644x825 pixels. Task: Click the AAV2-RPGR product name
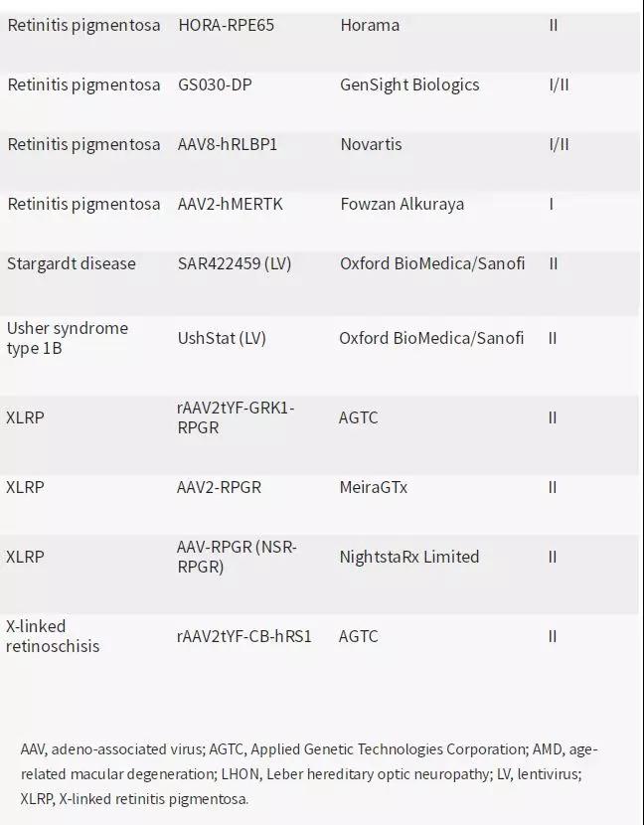(x=219, y=487)
